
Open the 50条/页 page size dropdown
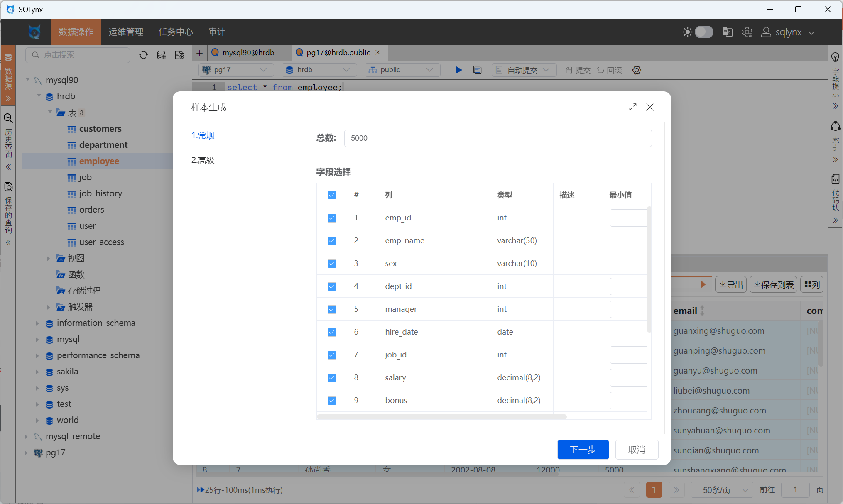[x=722, y=490]
